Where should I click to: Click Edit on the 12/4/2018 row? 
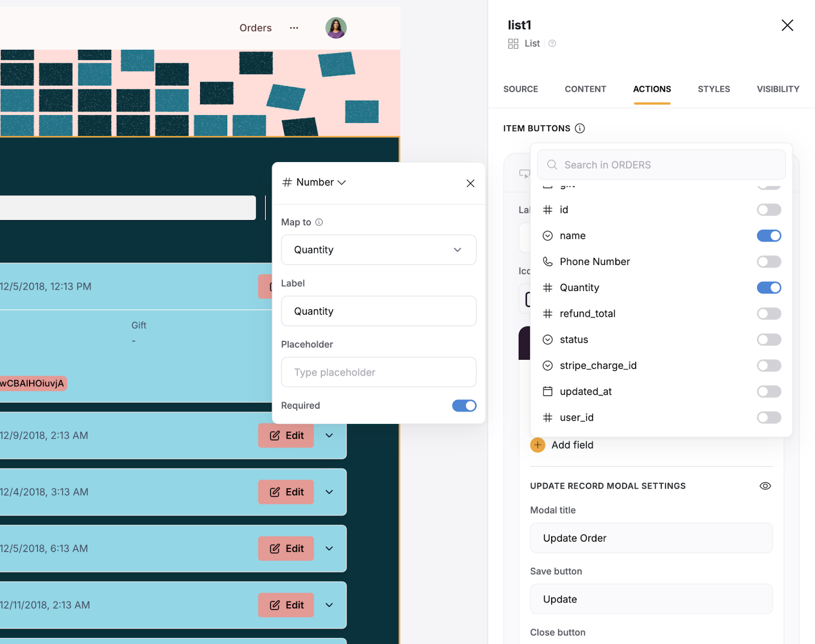point(286,492)
